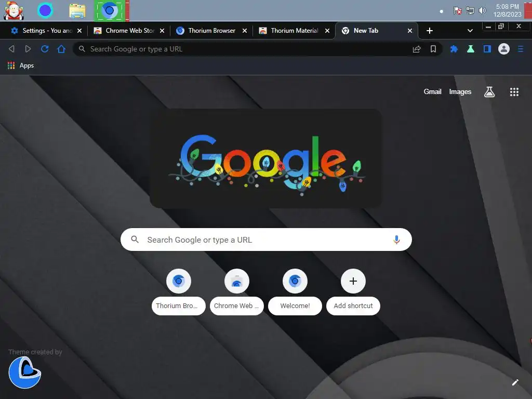Launch the blue circle taskbar app

click(45, 10)
